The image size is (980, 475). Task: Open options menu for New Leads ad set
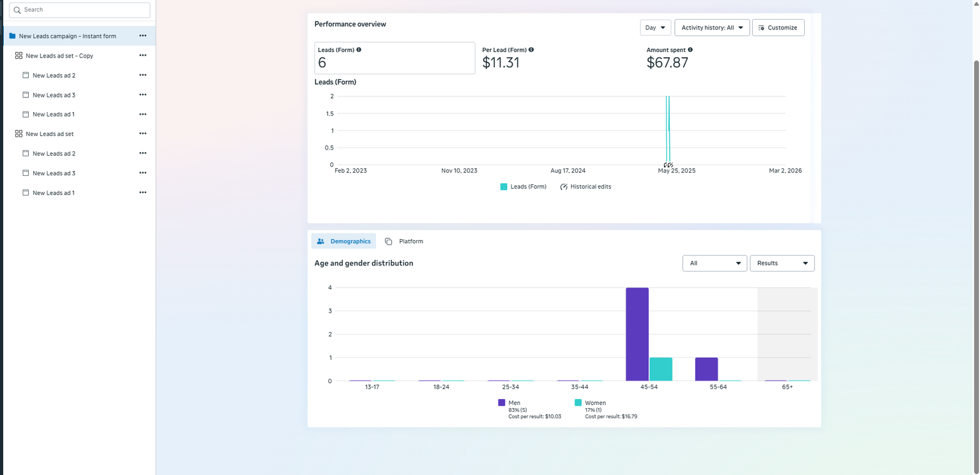coord(143,134)
